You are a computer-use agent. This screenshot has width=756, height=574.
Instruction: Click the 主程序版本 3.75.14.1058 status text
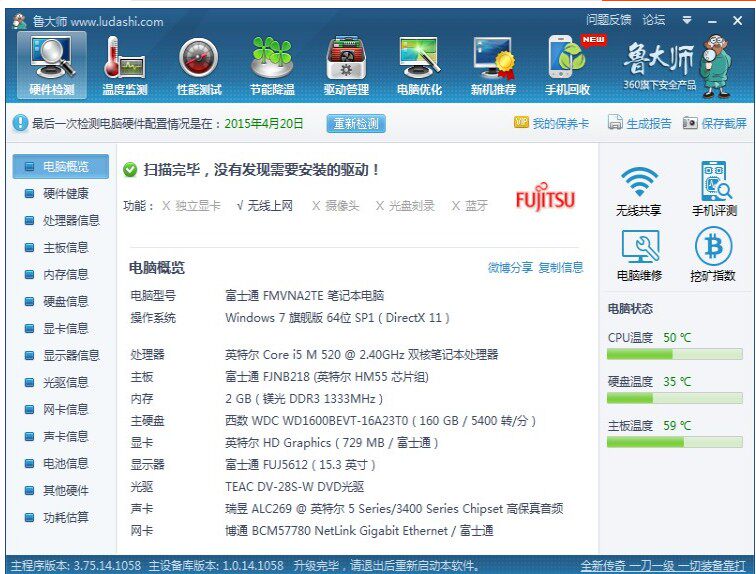76,565
